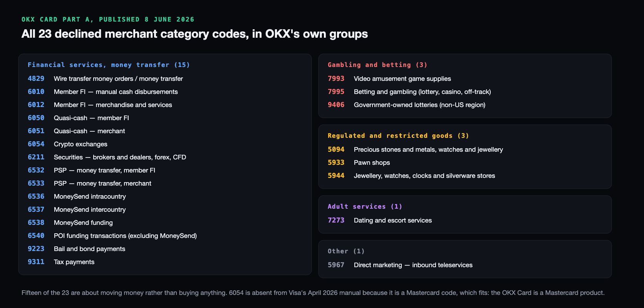The height and width of the screenshot is (308, 644).
Task: Click the 'MoneySend intracountry' entry
Action: point(90,196)
